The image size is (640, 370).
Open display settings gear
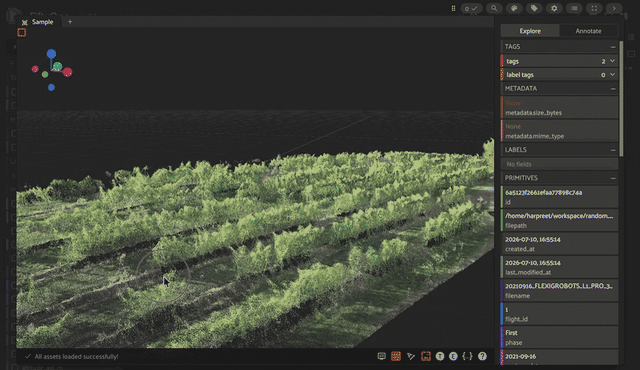point(554,8)
